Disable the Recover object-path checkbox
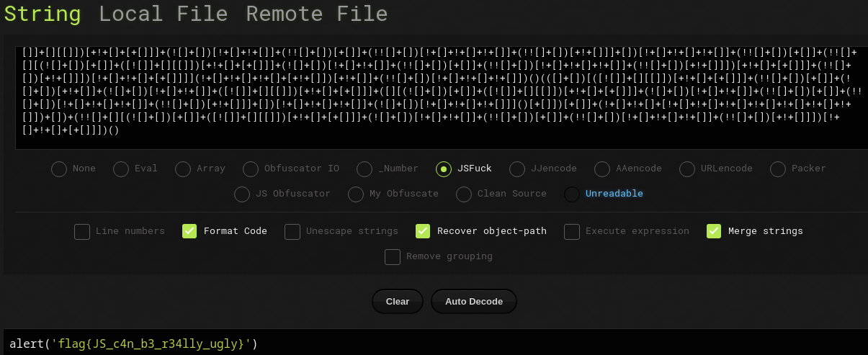The height and width of the screenshot is (355, 868). [x=423, y=231]
